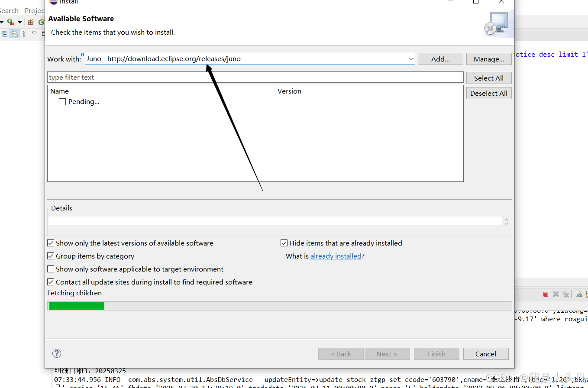Click the type filter text field
Screen dimensions: 588x388
coord(255,78)
